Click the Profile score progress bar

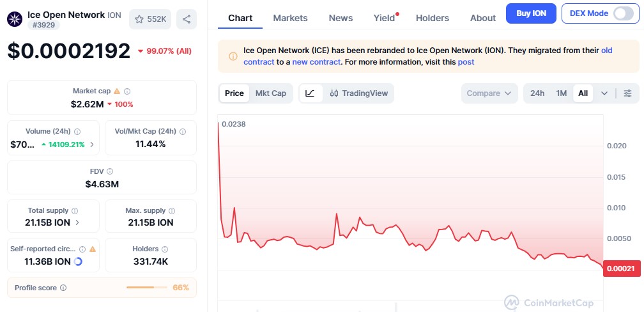coord(147,287)
